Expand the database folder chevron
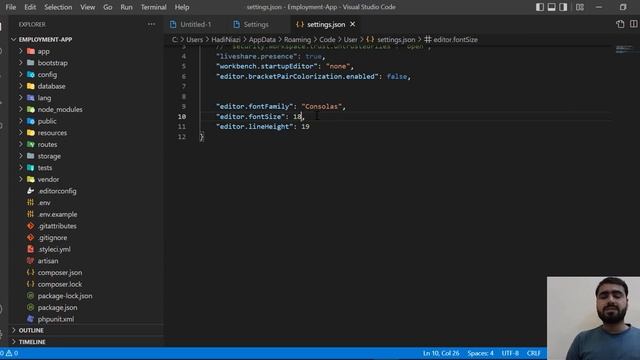The image size is (640, 360). [21, 86]
